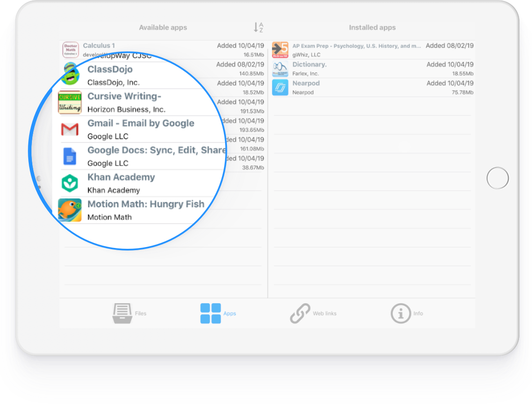Toggle the A-Z sort order icon
Viewport: 532px width, 406px height.
(x=258, y=27)
